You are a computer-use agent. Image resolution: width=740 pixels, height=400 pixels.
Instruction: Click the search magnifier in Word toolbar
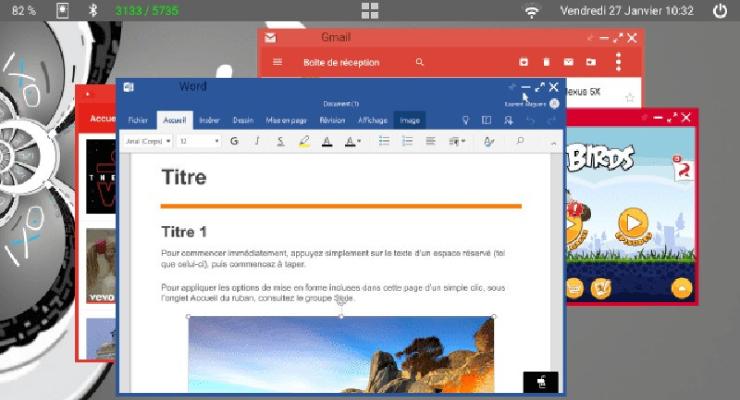[520, 141]
